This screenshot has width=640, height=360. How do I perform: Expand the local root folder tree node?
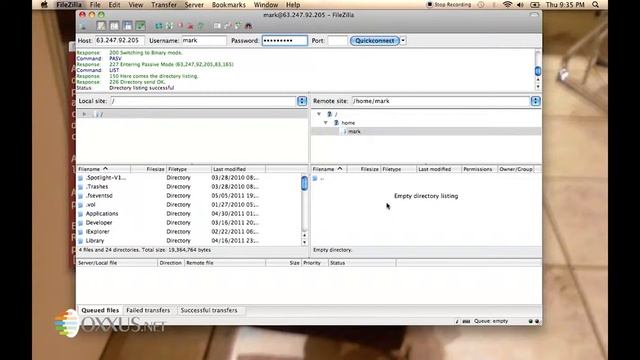pos(84,114)
